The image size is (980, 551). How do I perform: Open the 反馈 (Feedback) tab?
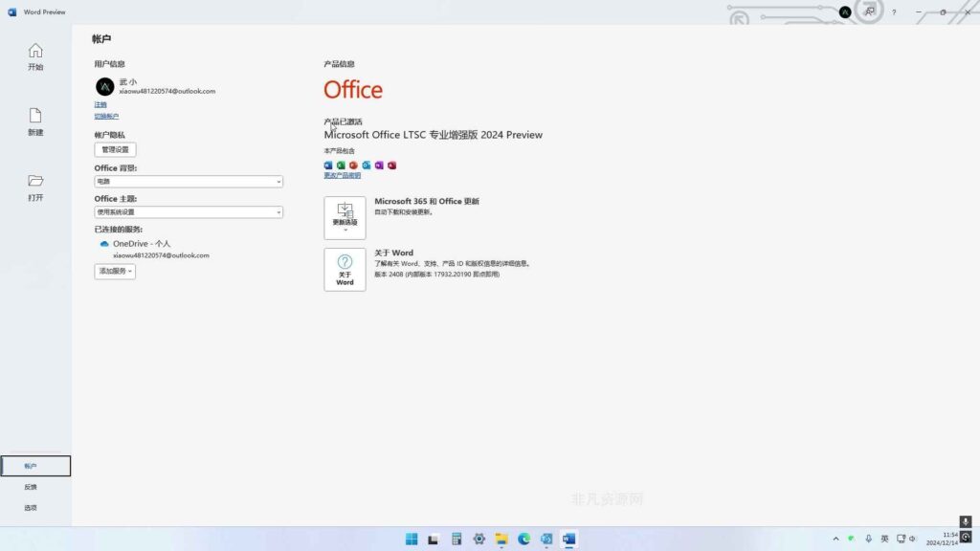pyautogui.click(x=31, y=487)
